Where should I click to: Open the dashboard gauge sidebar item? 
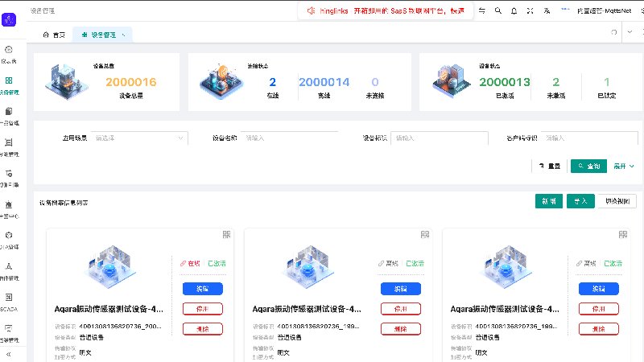9,54
